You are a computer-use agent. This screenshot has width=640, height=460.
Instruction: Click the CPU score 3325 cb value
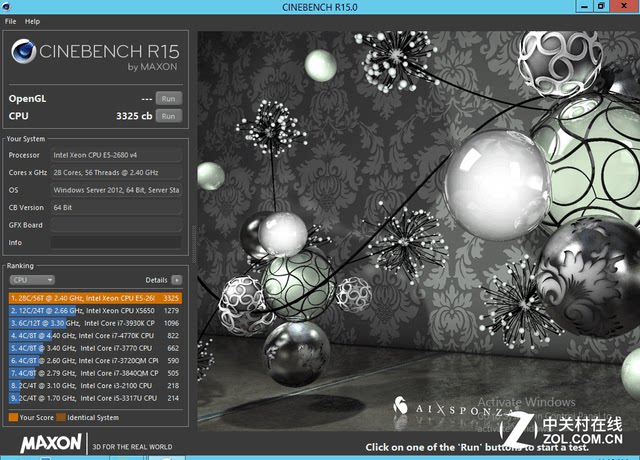pyautogui.click(x=134, y=116)
